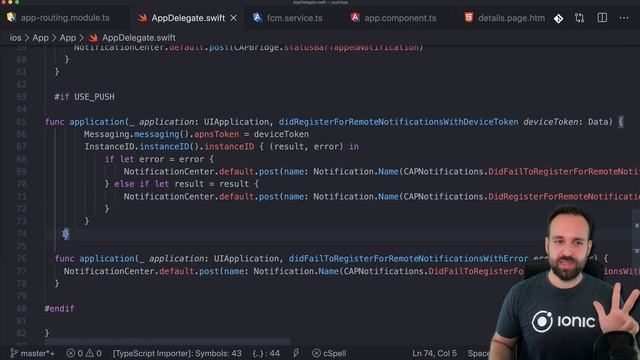Click the first App breadcrumb folder
The image size is (640, 360).
point(40,38)
